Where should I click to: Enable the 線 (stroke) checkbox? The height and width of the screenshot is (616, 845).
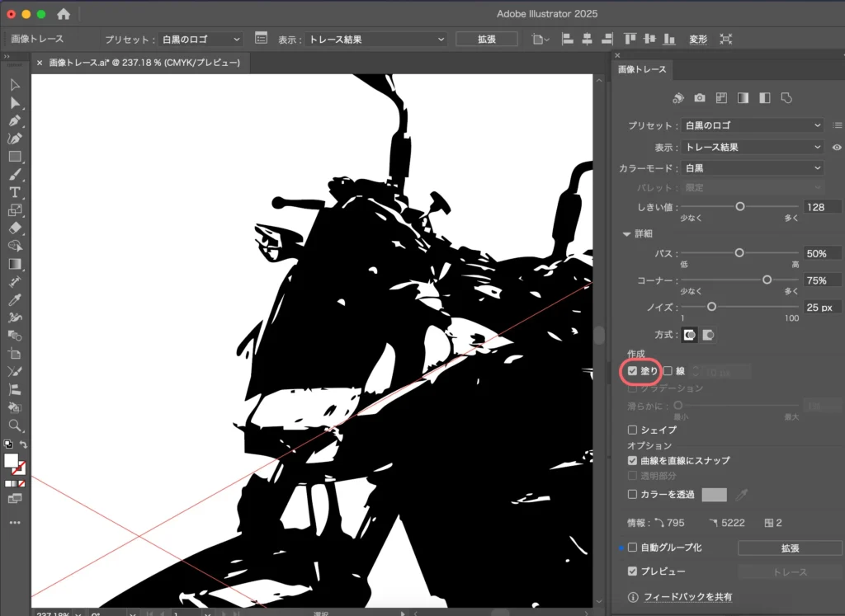[x=668, y=372]
